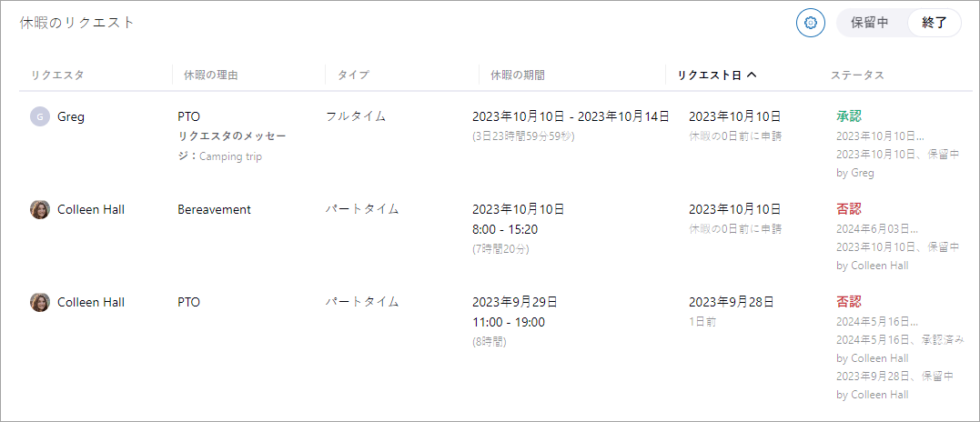Click Colleen Hall's avatar in Bereavement row
Image resolution: width=980 pixels, height=422 pixels.
39,209
